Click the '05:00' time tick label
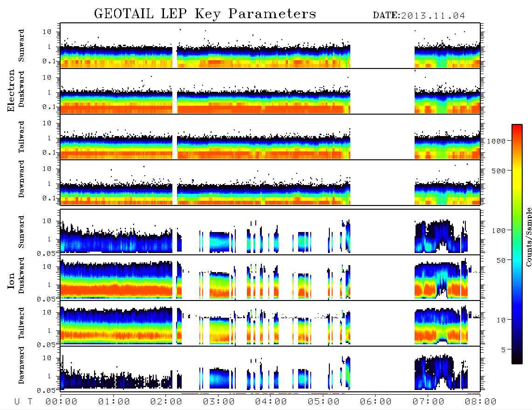 pos(324,402)
